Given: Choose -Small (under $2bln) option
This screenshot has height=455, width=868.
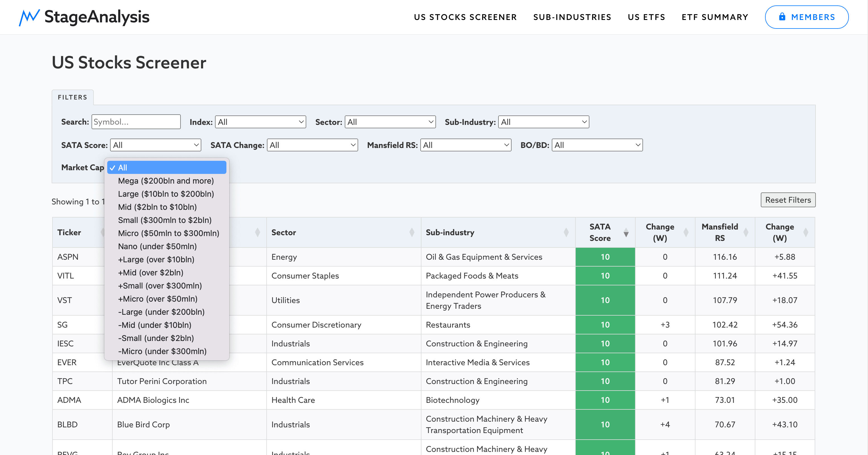Looking at the screenshot, I should click(x=167, y=338).
